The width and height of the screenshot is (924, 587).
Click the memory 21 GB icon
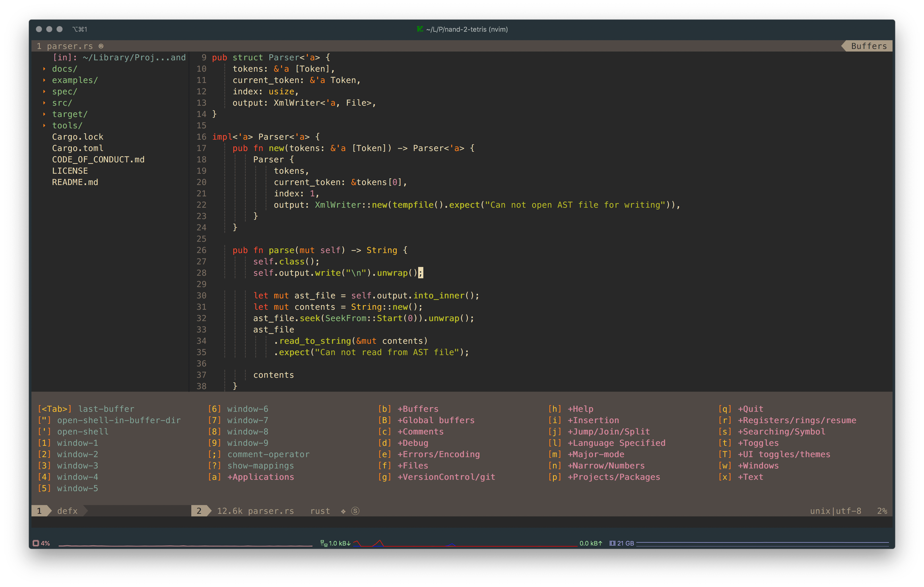(x=612, y=543)
